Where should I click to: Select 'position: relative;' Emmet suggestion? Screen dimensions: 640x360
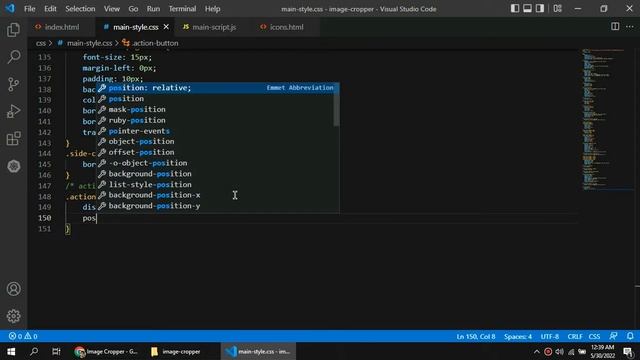point(218,88)
